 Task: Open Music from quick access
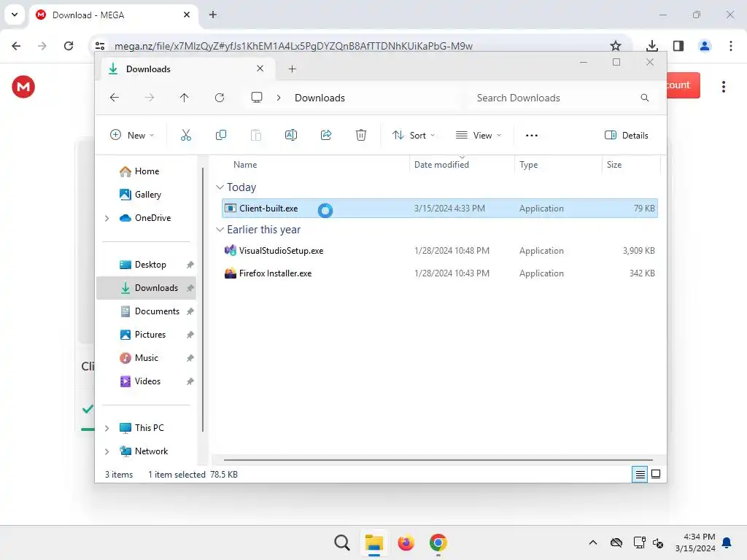point(146,358)
